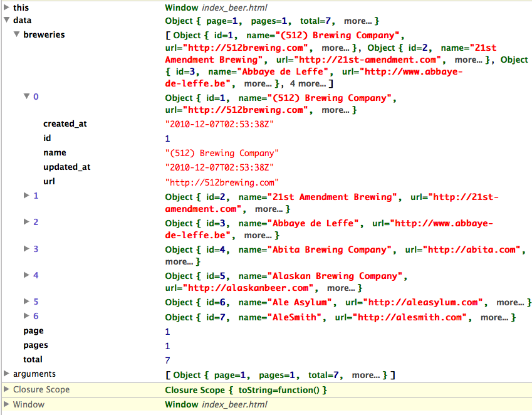The image size is (532, 415).
Task: Expand brewery item 1 arrow
Action: (26, 196)
